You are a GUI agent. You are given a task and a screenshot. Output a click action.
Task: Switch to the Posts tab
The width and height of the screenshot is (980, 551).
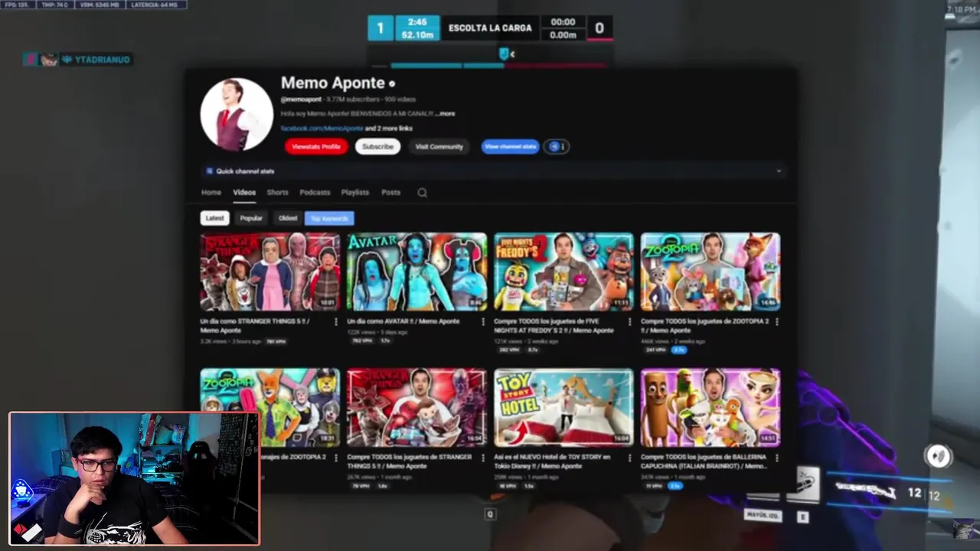390,193
